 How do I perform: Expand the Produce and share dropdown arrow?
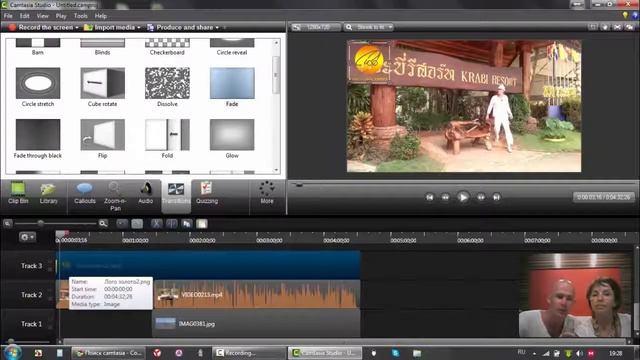tap(217, 27)
